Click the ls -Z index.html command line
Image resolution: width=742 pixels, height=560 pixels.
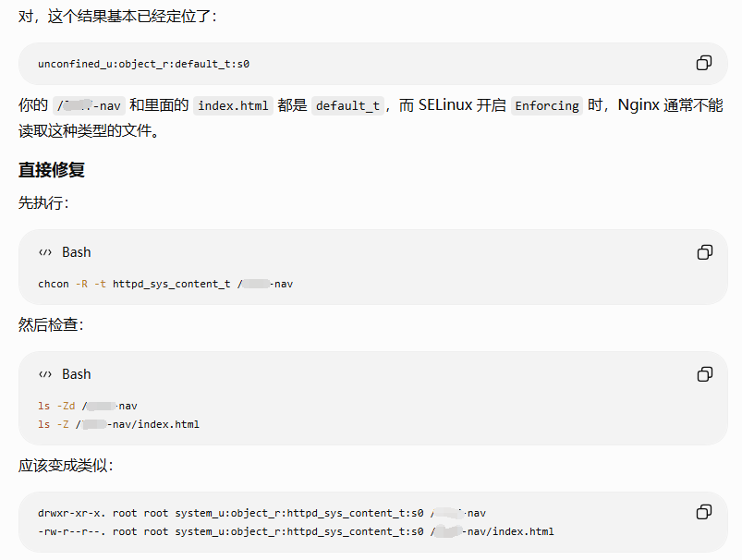[119, 424]
